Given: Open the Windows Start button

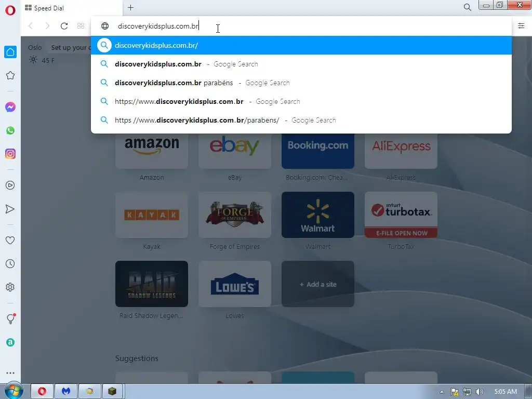Looking at the screenshot, I should click(14, 391).
